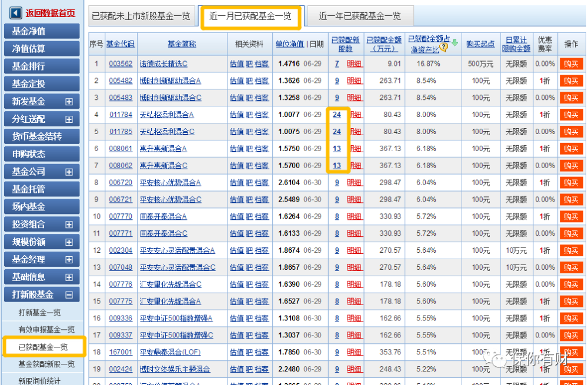Screen dimensions: 588x385
Task: Click the green sort arrow in the table header
Action: coord(455,42)
